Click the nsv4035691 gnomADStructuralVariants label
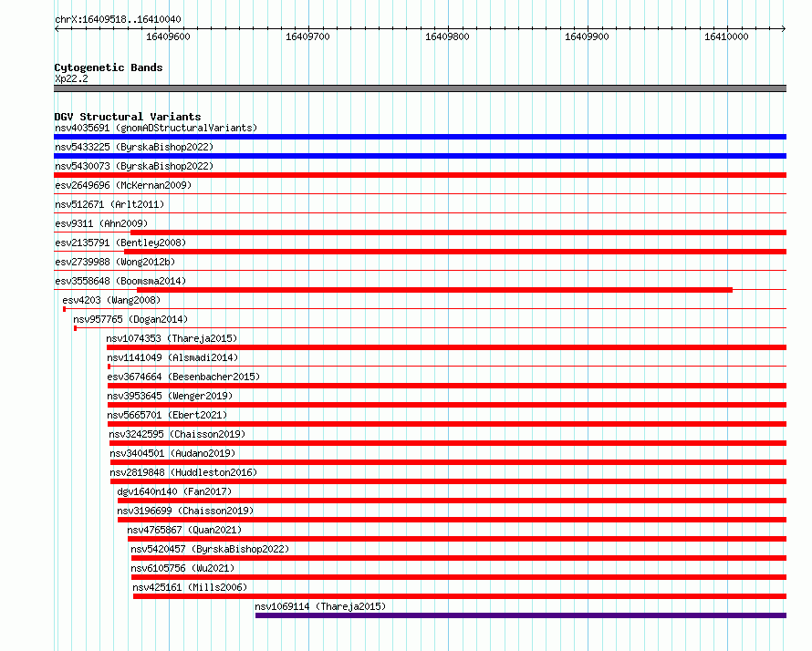Viewport: 812px width, 651px height. [156, 128]
